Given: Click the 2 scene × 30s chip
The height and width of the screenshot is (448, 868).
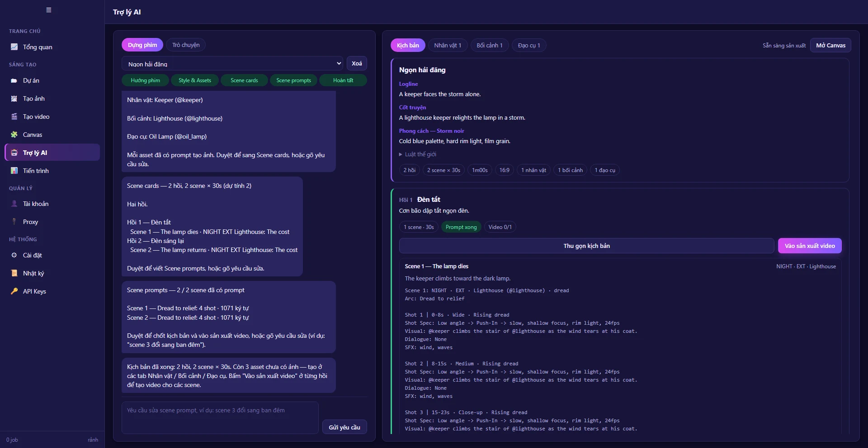Looking at the screenshot, I should (443, 170).
